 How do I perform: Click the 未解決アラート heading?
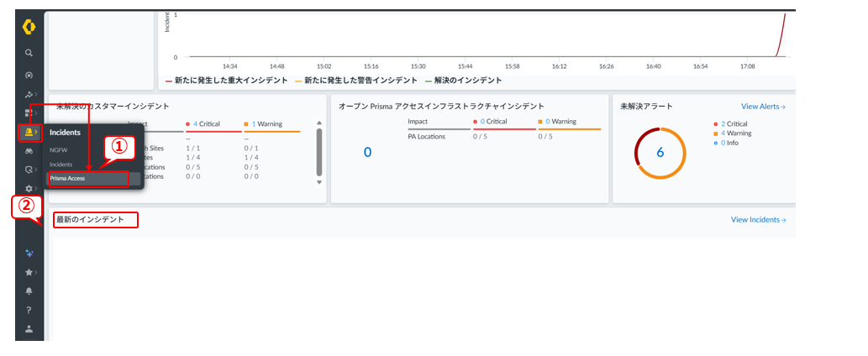pyautogui.click(x=646, y=106)
